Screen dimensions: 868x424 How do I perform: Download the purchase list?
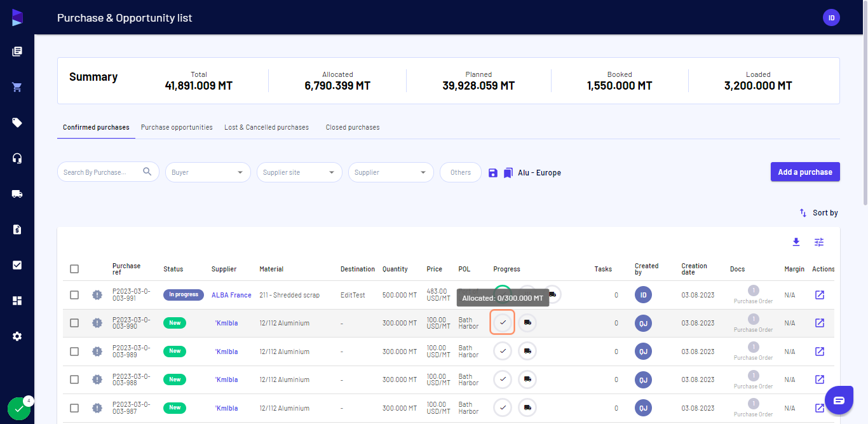pos(796,242)
